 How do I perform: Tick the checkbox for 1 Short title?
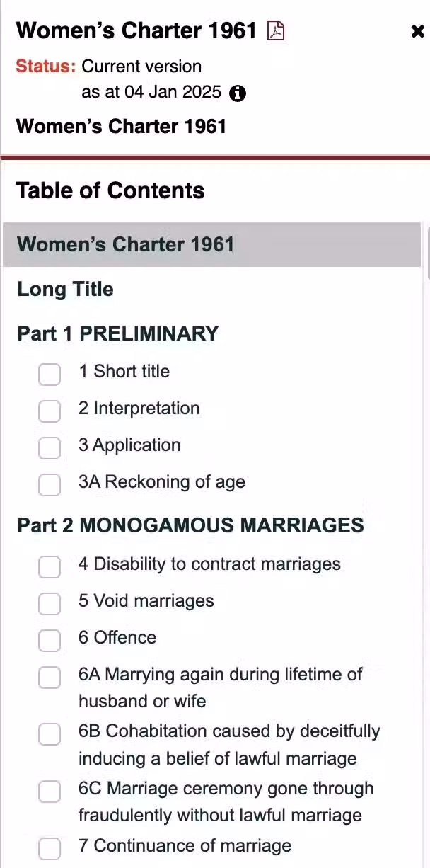pyautogui.click(x=50, y=374)
